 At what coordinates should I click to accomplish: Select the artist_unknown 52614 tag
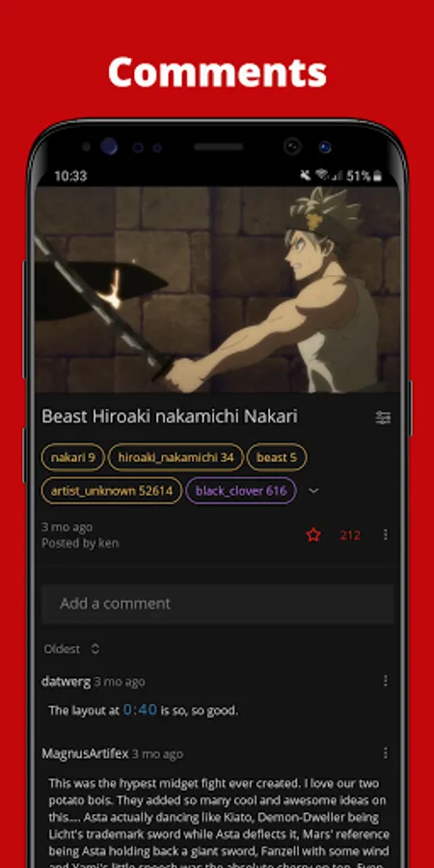[x=112, y=491]
